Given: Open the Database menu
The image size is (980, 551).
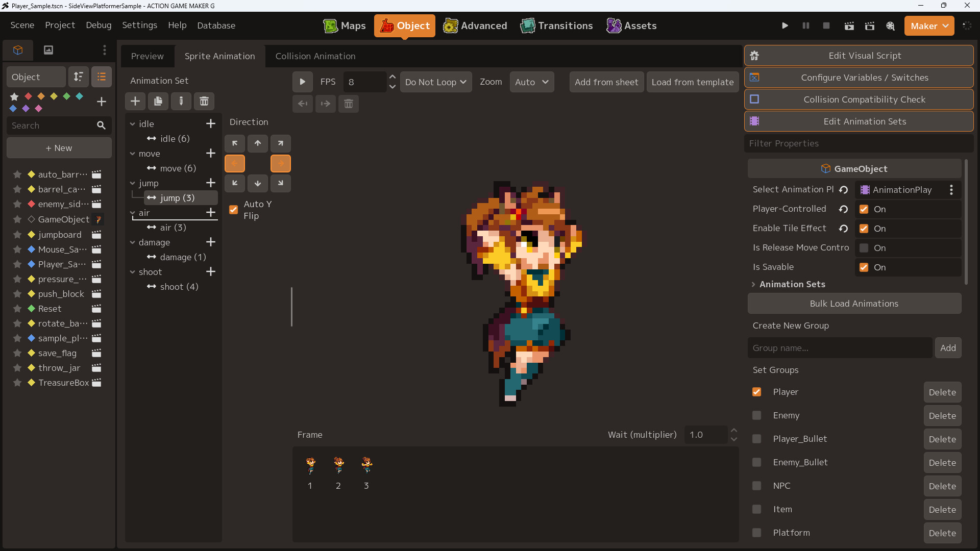Looking at the screenshot, I should tap(216, 26).
